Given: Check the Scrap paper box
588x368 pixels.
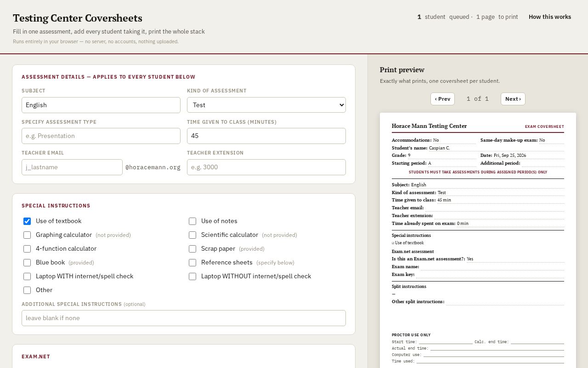Looking at the screenshot, I should click(x=192, y=249).
